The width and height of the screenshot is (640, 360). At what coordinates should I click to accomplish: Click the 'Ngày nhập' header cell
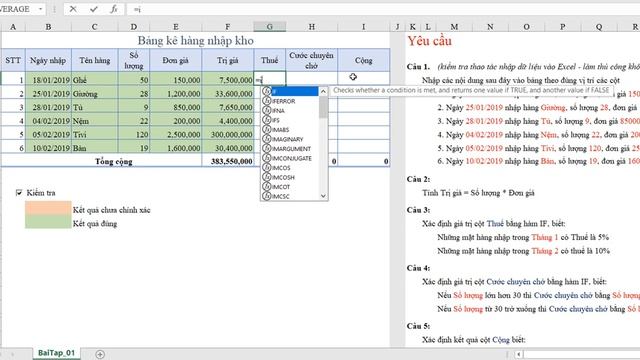pos(48,60)
